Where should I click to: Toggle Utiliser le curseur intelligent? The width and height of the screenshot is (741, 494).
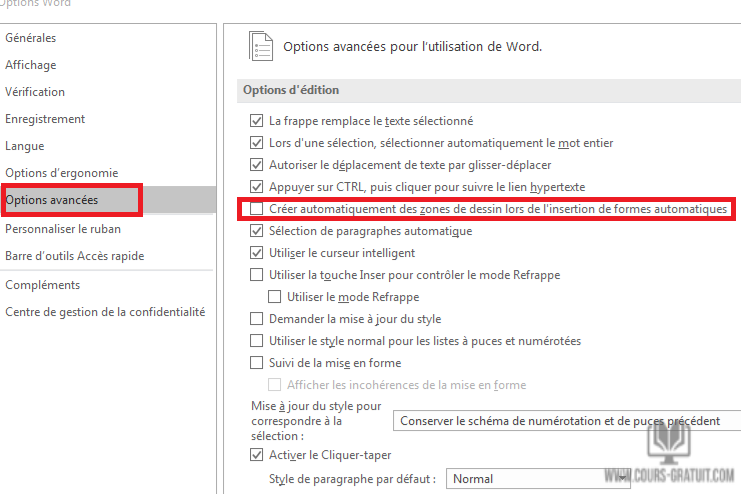pos(257,253)
